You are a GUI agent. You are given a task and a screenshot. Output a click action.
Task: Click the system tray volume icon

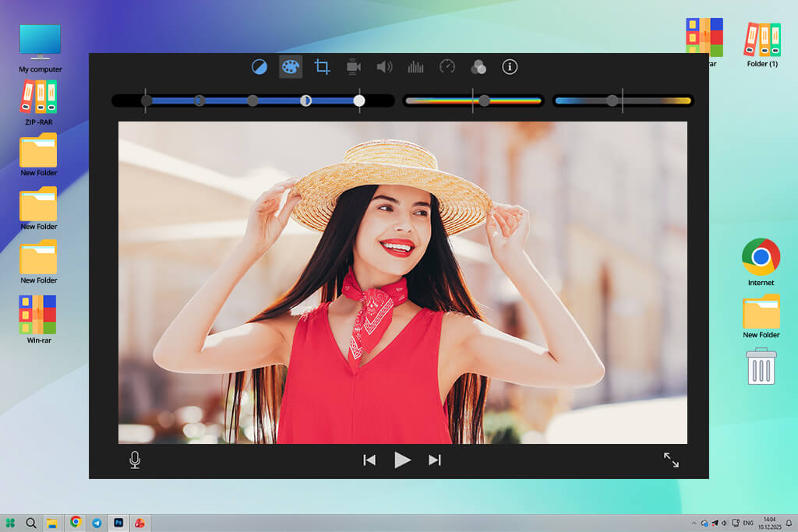[x=725, y=523]
